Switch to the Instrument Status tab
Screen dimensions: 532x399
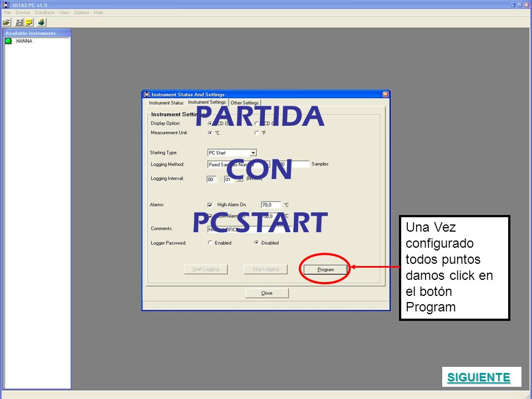[166, 103]
